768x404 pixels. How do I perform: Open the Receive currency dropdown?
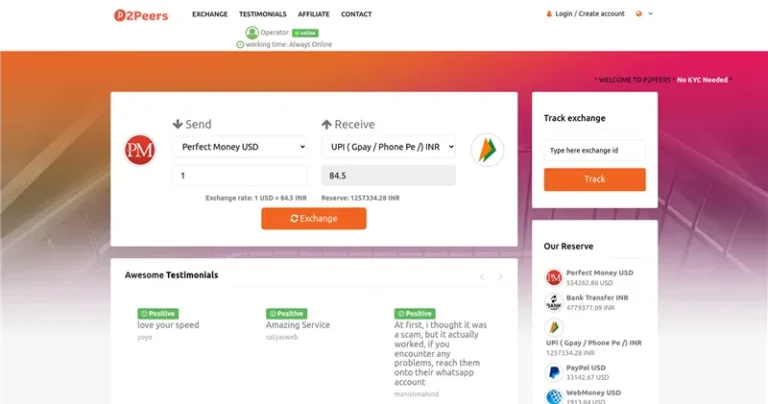pyautogui.click(x=388, y=147)
